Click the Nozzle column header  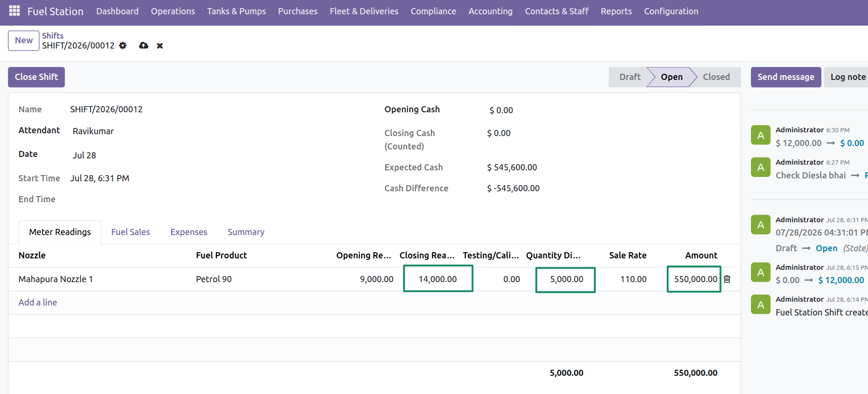[x=32, y=256]
